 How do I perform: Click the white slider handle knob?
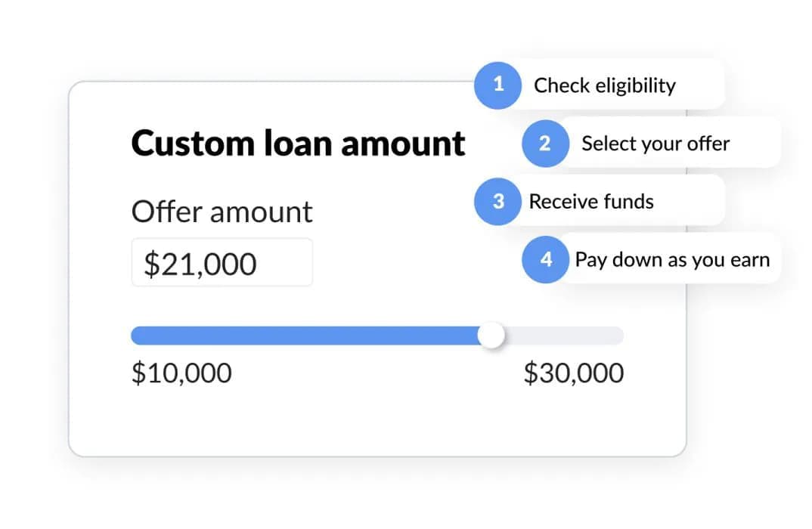point(492,336)
